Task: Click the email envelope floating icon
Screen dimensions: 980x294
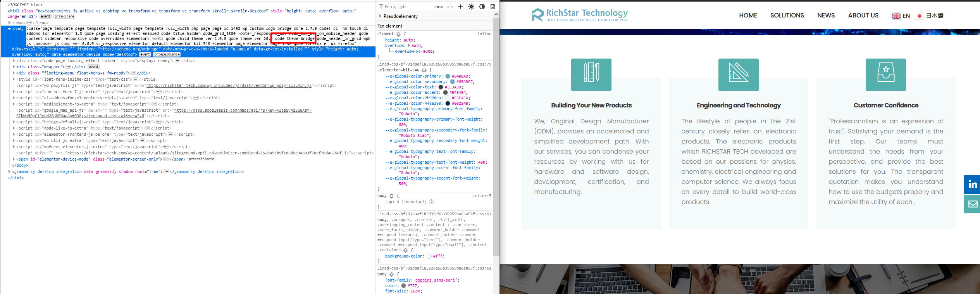Action: [x=972, y=204]
